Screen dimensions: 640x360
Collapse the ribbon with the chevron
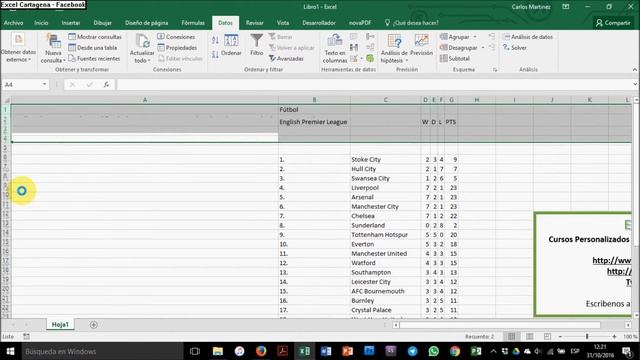click(635, 70)
